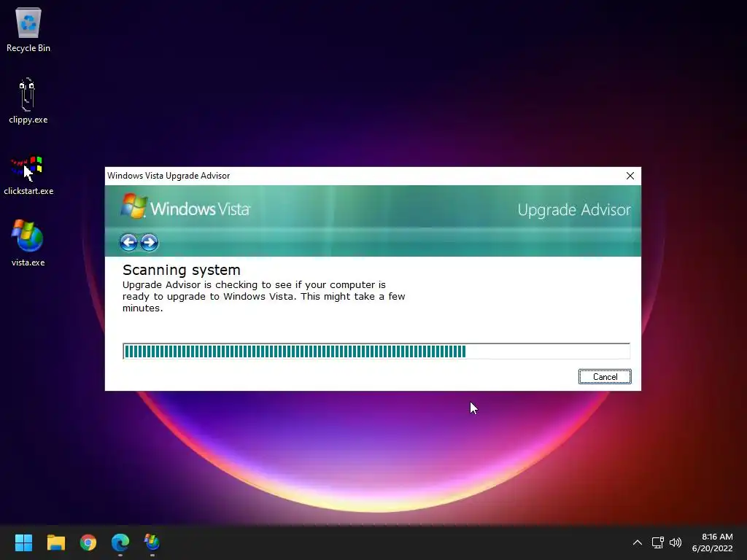This screenshot has height=560, width=747.
Task: Open the Windows Start menu
Action: point(23,542)
